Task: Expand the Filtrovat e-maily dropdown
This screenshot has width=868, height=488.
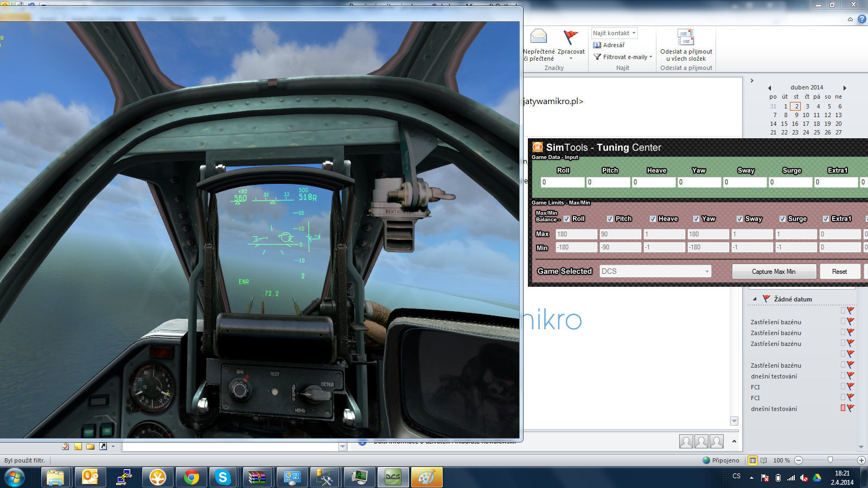Action: point(650,57)
